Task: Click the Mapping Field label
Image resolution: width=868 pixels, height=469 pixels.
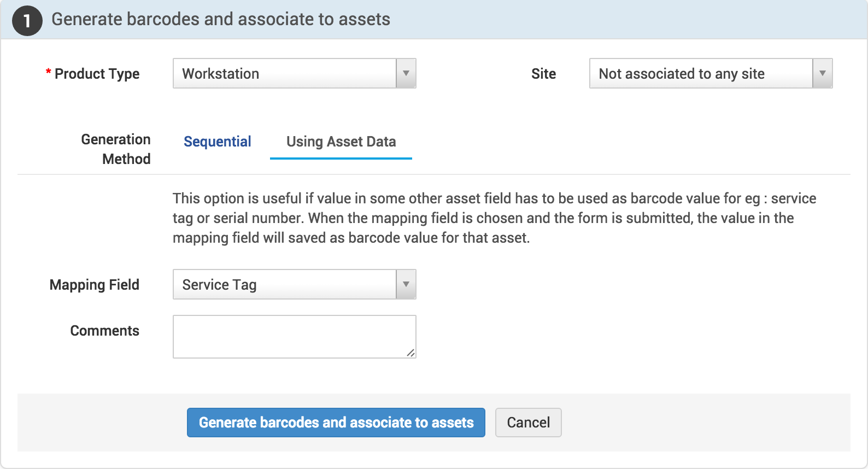Action: (x=94, y=284)
